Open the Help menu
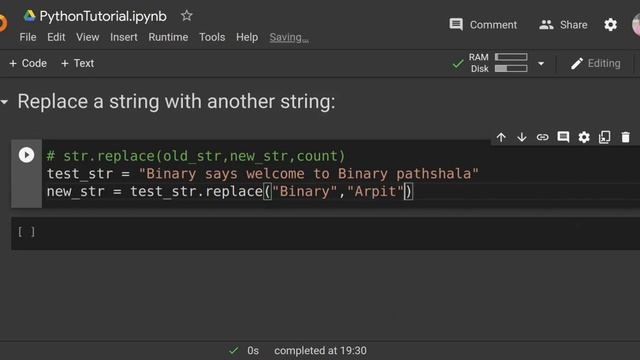 (x=247, y=37)
